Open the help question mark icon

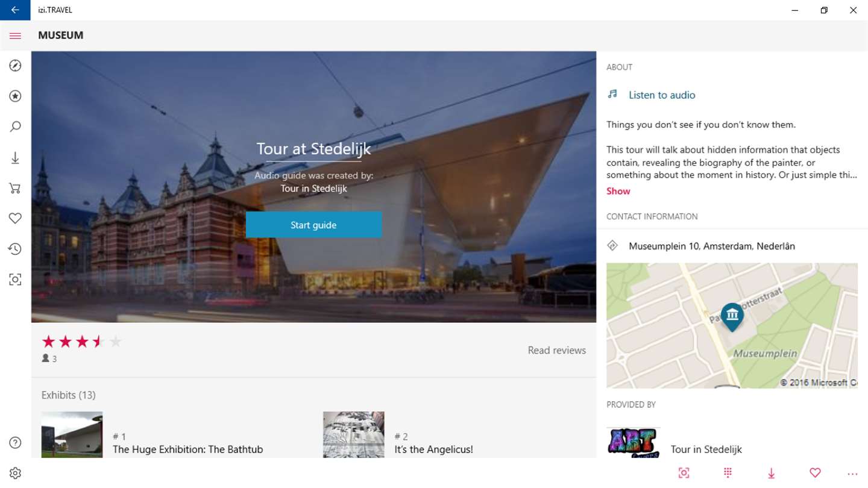(15, 443)
